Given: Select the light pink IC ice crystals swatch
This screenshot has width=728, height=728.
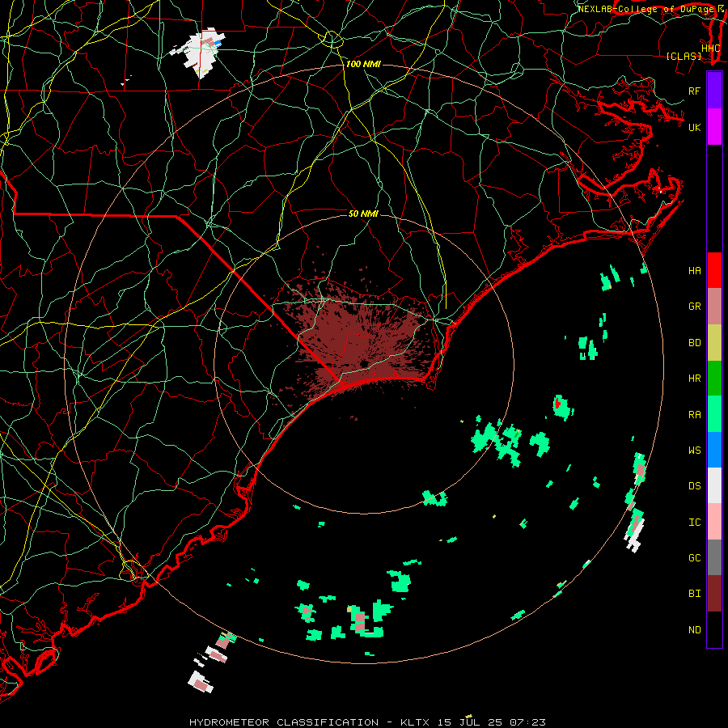Looking at the screenshot, I should [x=714, y=522].
